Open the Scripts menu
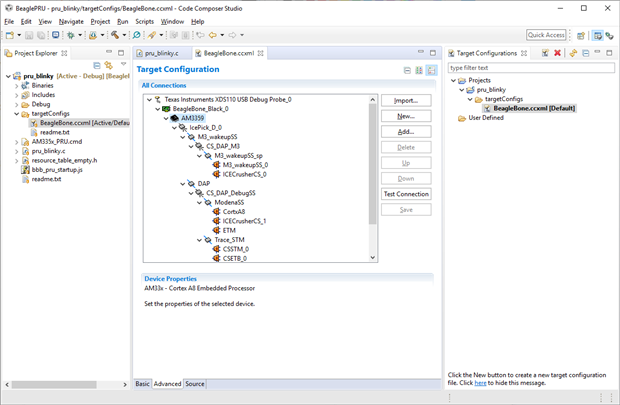620x405 pixels. click(144, 21)
